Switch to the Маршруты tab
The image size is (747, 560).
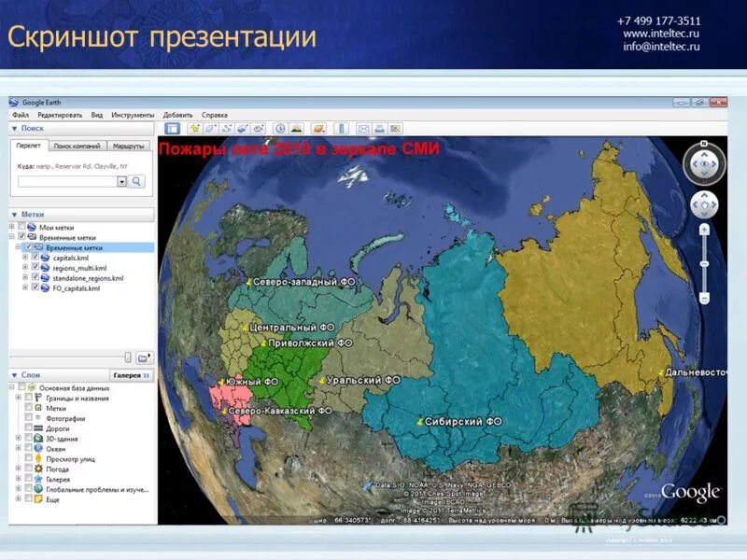(x=128, y=147)
